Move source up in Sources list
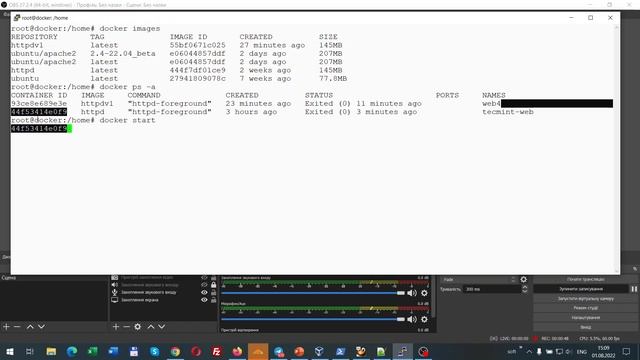Image resolution: width=640 pixels, height=360 pixels. point(151,327)
